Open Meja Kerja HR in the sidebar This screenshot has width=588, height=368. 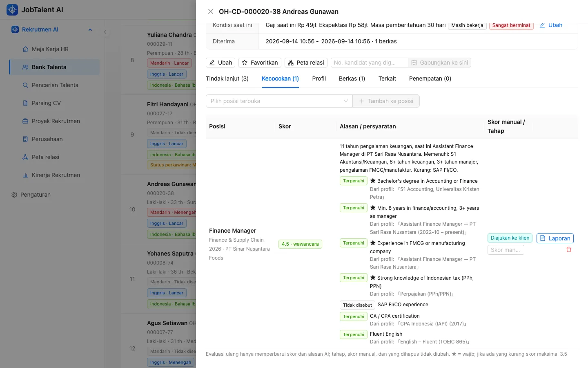(x=54, y=49)
